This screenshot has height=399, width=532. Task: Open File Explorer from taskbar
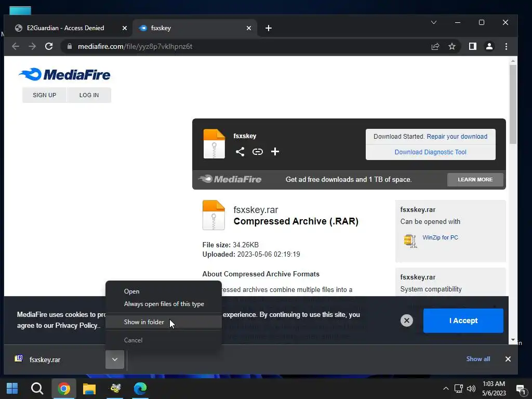pyautogui.click(x=89, y=389)
